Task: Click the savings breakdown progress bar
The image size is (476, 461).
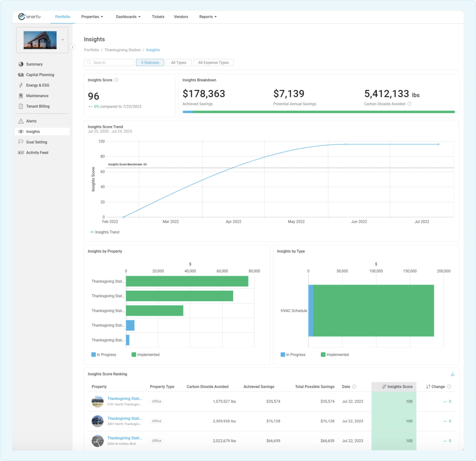Action: point(319,112)
